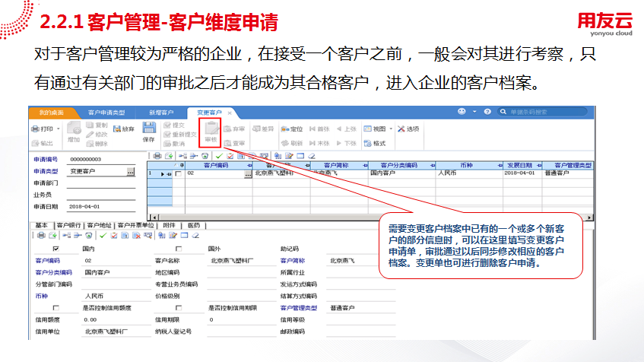Click the 客户编码 blue field label

coord(48,261)
